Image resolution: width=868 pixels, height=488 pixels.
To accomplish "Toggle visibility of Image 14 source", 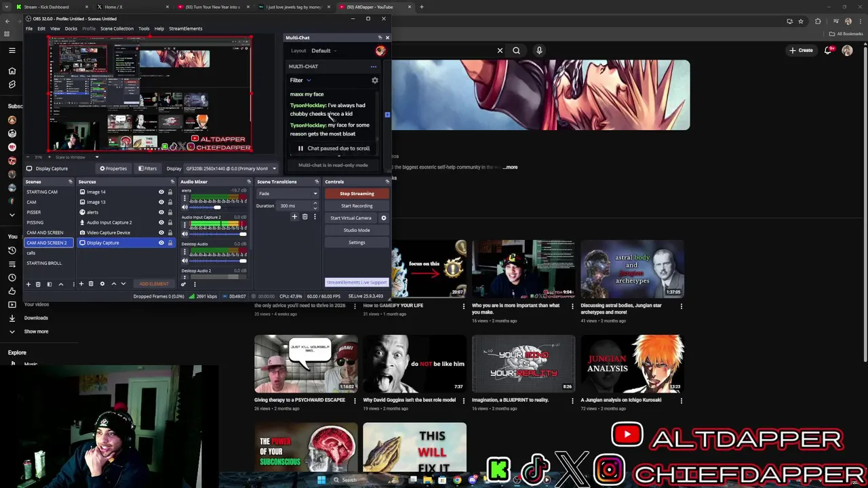I will pyautogui.click(x=161, y=192).
